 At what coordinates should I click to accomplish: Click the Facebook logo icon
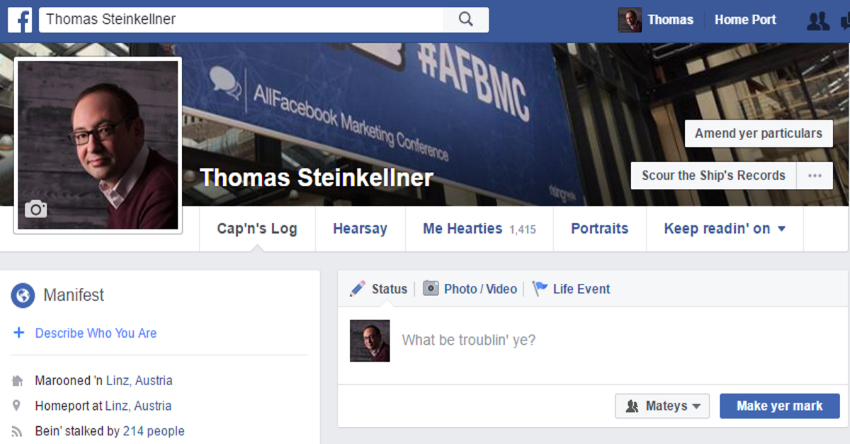pos(20,20)
